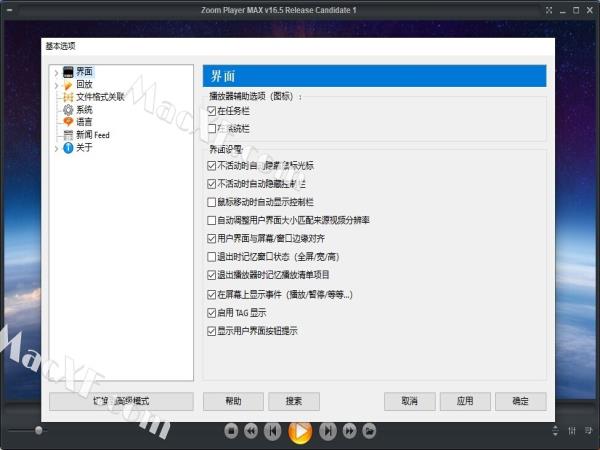The width and height of the screenshot is (600, 450).
Task: Toggle 显示用户界面按钮提示 checkbox
Action: coord(212,331)
